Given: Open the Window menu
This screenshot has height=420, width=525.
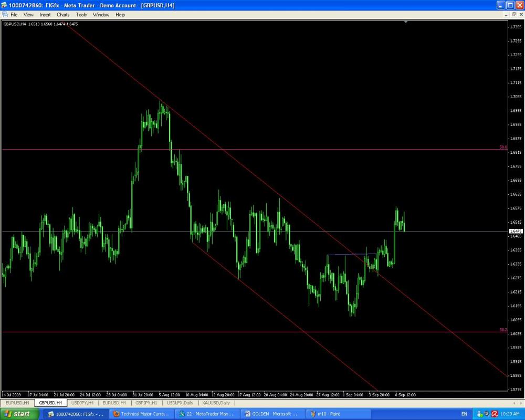Looking at the screenshot, I should tap(101, 15).
